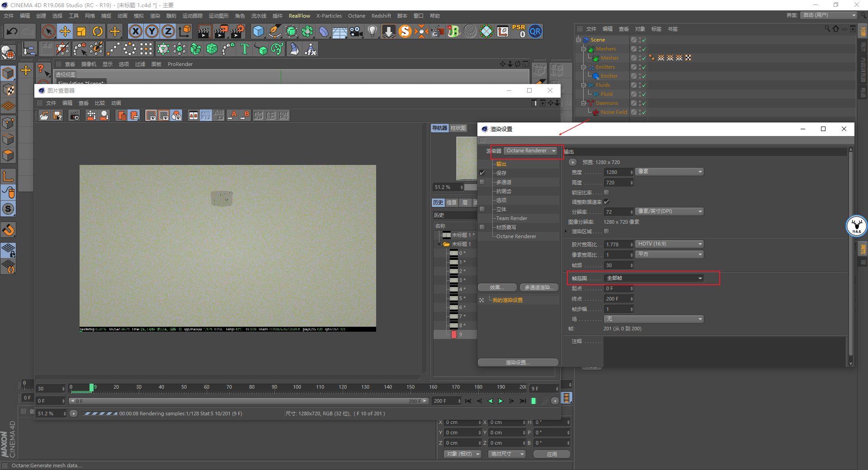The height and width of the screenshot is (470, 868).
Task: Select the Scale tool
Action: [x=81, y=31]
